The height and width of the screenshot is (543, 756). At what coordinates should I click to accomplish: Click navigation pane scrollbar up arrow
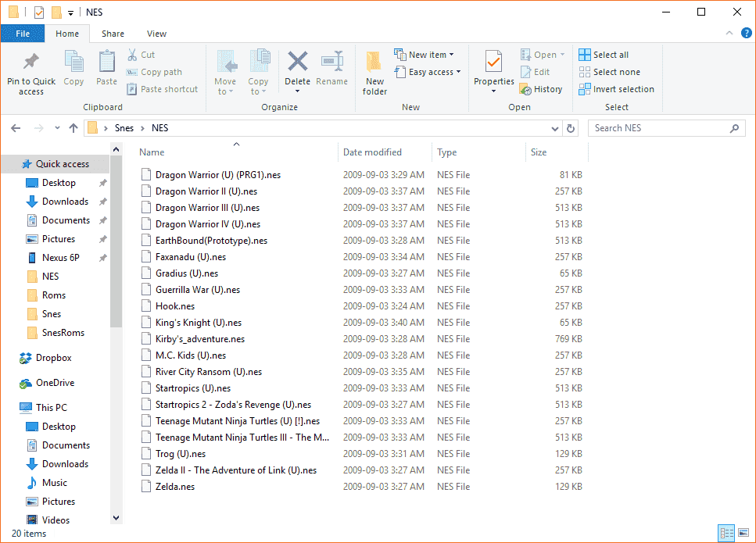pyautogui.click(x=116, y=150)
